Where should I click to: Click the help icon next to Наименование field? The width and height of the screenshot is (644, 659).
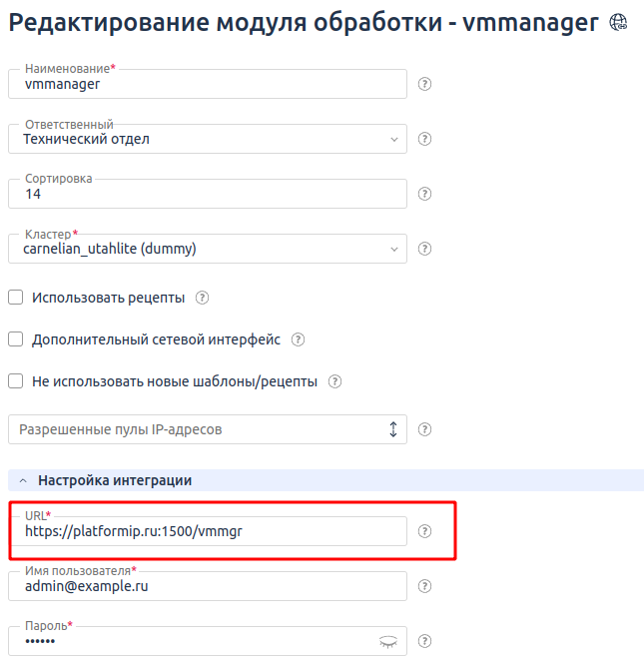[x=424, y=84]
